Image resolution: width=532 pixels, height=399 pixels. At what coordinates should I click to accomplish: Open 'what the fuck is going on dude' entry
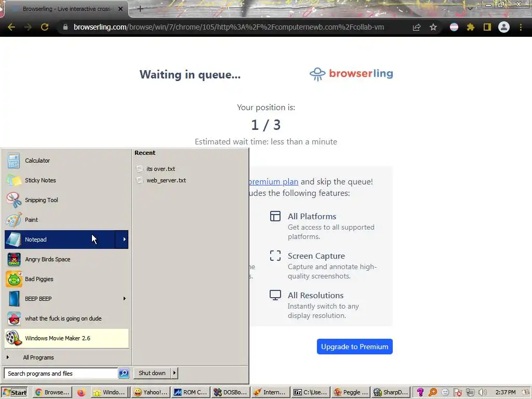(66, 318)
